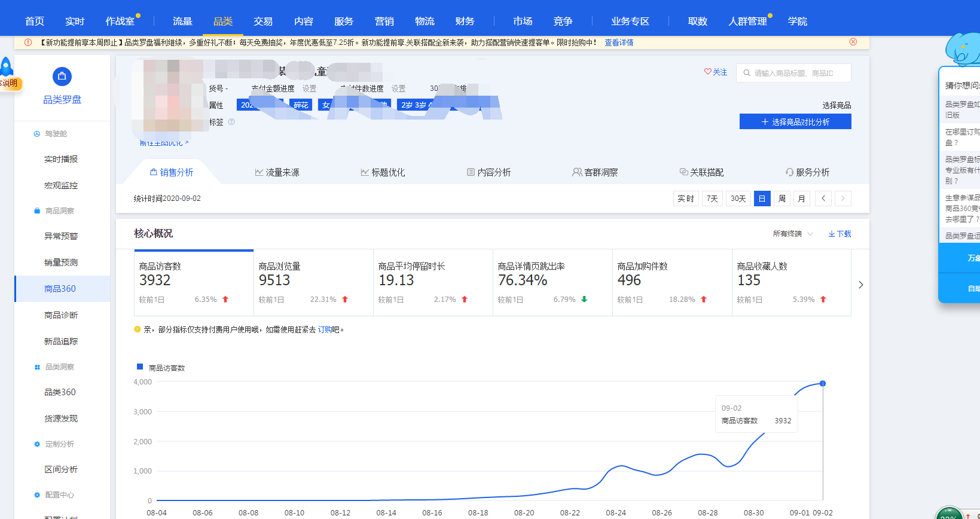Click the blue elephant mascot icon
The image size is (980, 519).
[x=963, y=50]
